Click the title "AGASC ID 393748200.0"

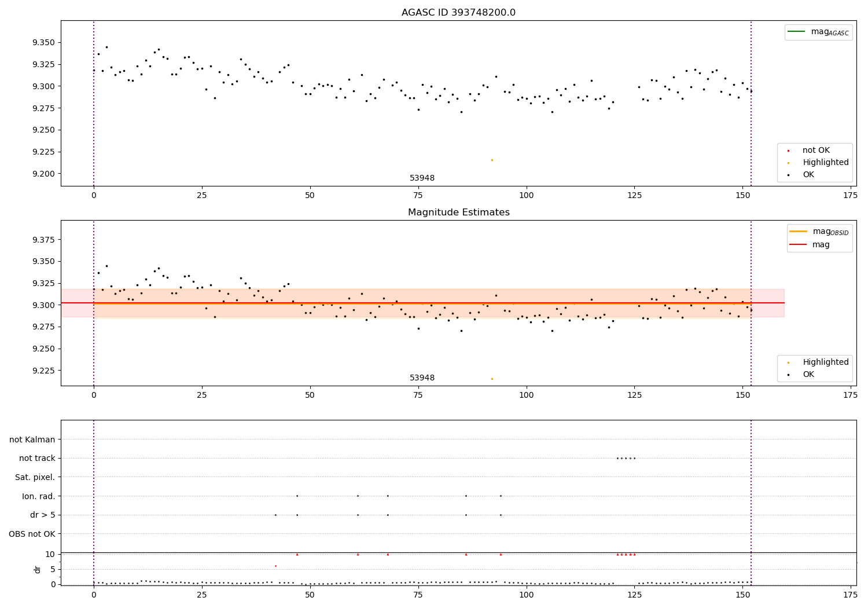(x=458, y=13)
